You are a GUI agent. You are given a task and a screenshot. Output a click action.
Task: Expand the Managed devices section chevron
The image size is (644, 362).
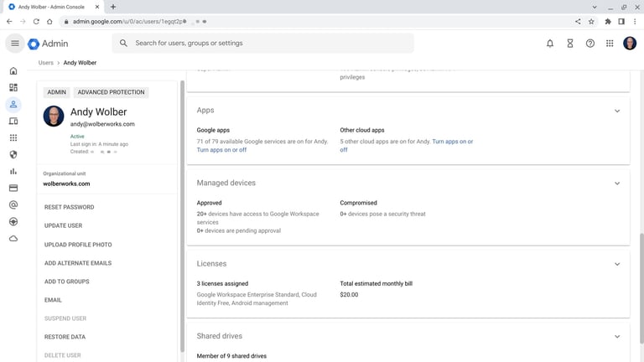point(617,184)
